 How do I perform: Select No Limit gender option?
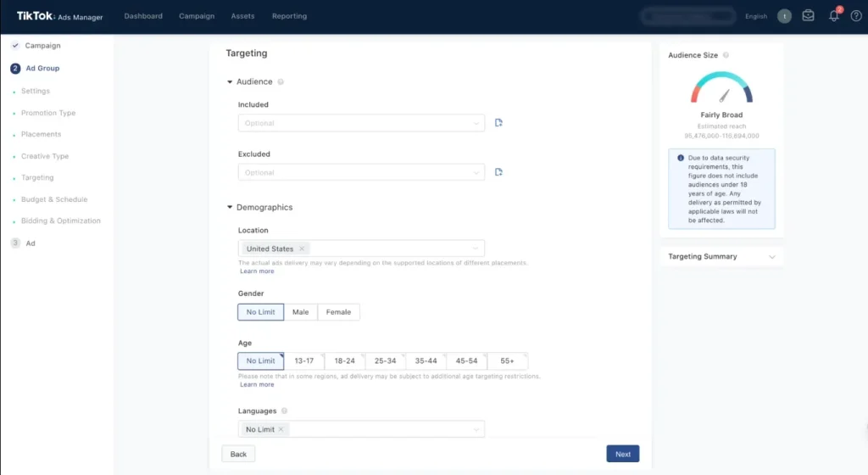tap(261, 311)
